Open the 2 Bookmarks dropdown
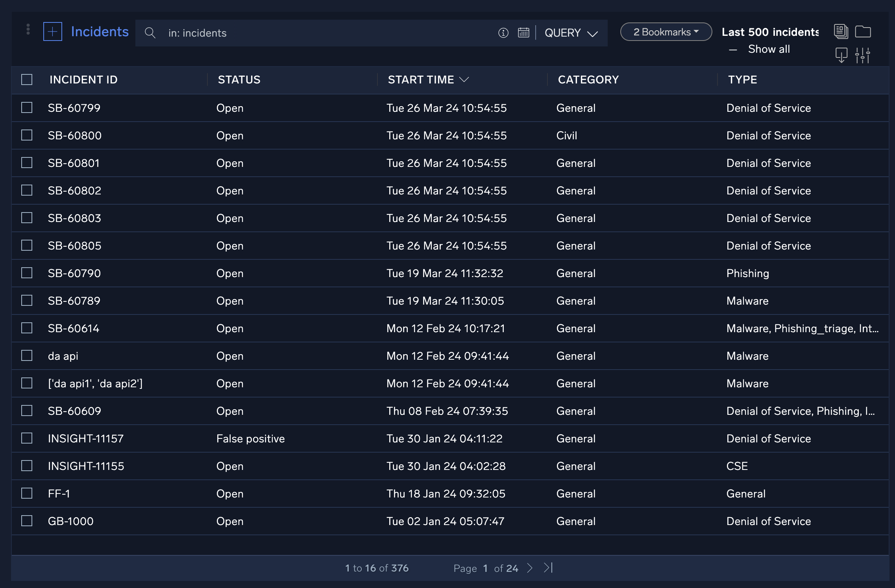 pyautogui.click(x=666, y=32)
